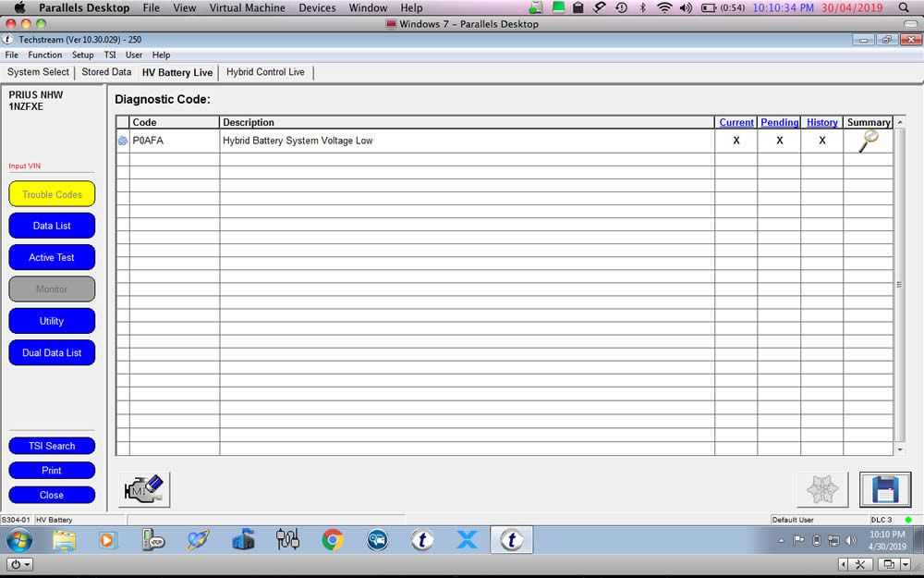Click the scroll-down arrow of the code table

point(900,449)
